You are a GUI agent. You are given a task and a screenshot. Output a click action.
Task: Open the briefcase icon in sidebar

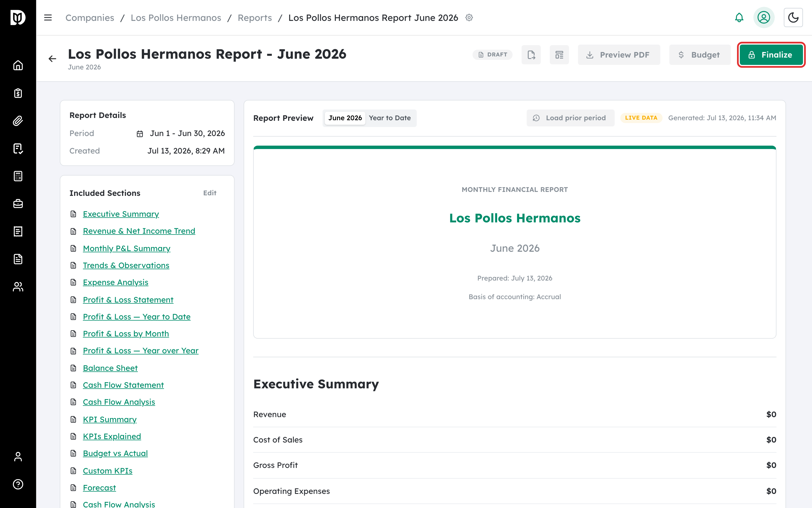(x=18, y=203)
